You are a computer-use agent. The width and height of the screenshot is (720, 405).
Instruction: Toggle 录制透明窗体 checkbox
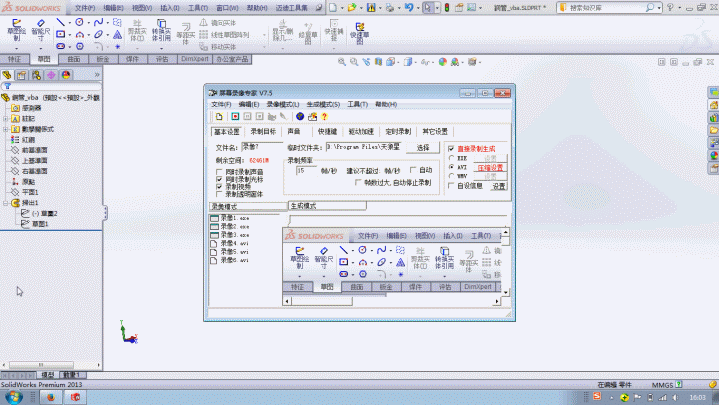pyautogui.click(x=219, y=194)
